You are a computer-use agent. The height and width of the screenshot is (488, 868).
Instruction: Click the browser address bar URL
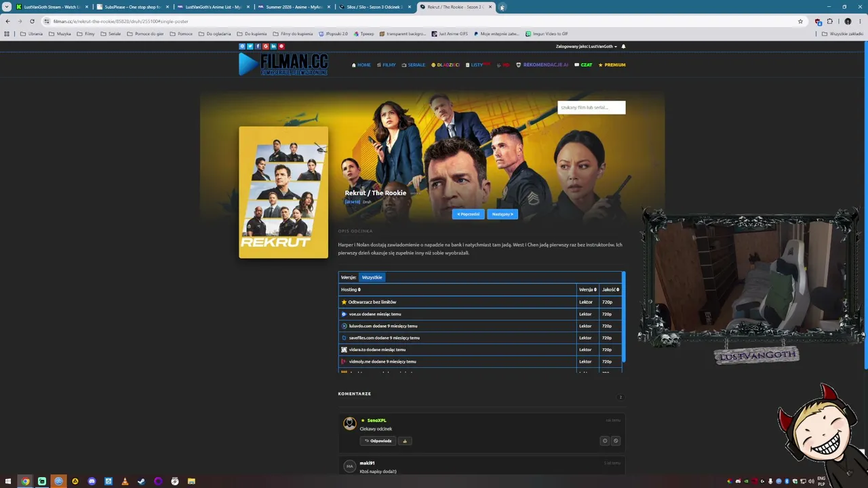[x=121, y=21]
